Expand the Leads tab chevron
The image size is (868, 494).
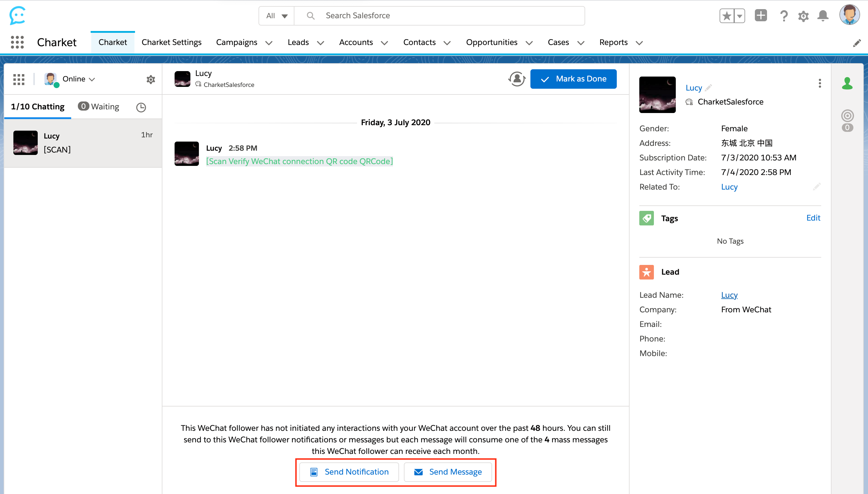[320, 43]
